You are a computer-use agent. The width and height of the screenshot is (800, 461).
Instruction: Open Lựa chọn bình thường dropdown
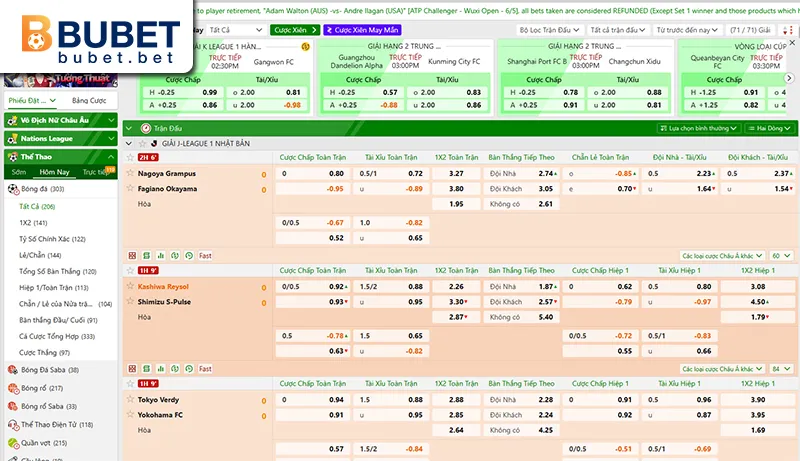click(698, 129)
